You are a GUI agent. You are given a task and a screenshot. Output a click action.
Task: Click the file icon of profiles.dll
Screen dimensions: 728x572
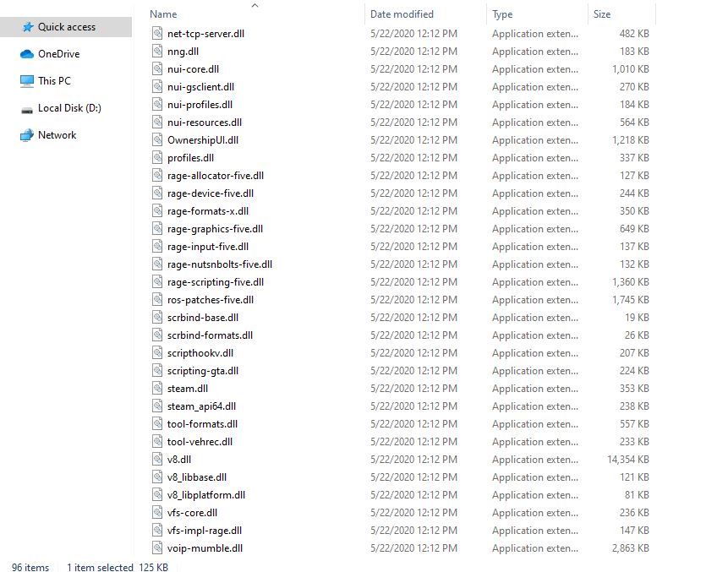click(157, 158)
